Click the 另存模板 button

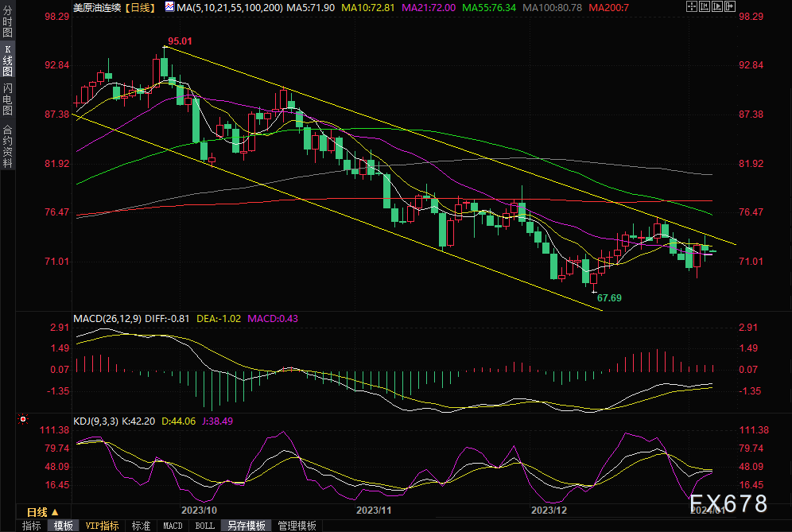point(246,526)
